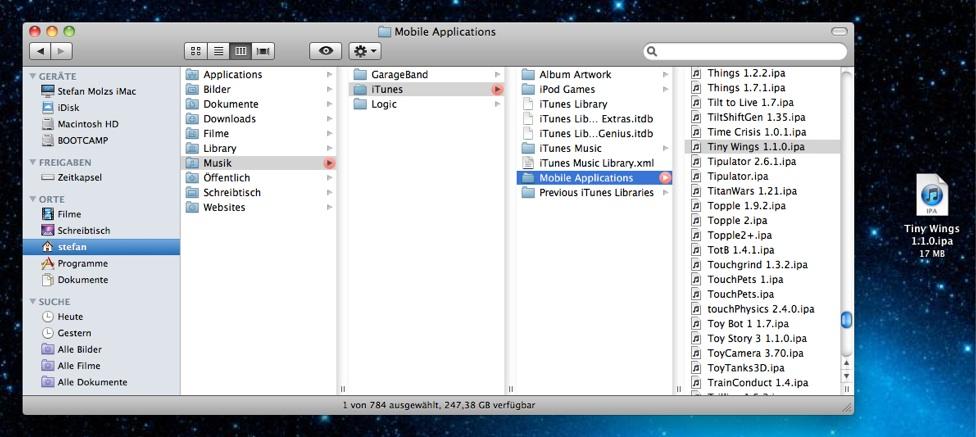Open Schreibtisch in the sidebar
Viewport: 976px width, 437px height.
point(101,230)
